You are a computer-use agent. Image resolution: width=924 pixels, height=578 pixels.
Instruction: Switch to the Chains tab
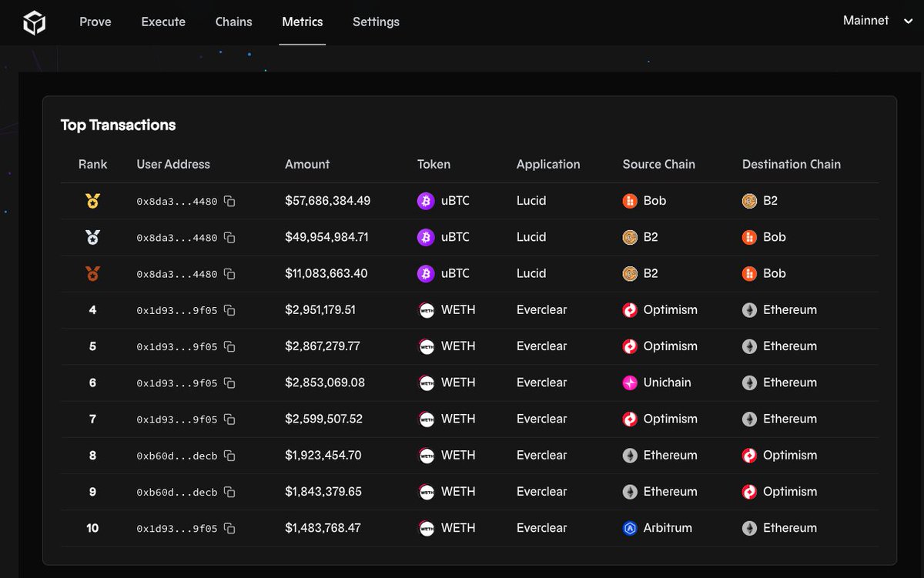(x=233, y=22)
